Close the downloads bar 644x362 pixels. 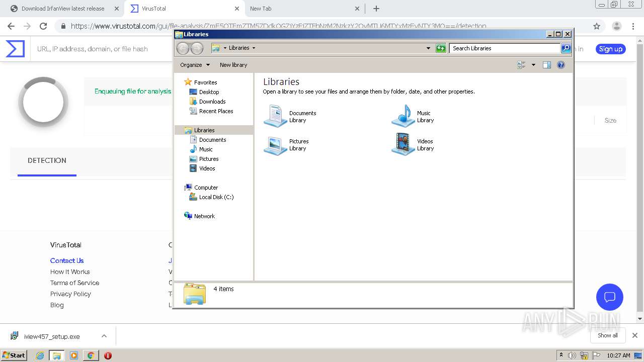tap(635, 335)
